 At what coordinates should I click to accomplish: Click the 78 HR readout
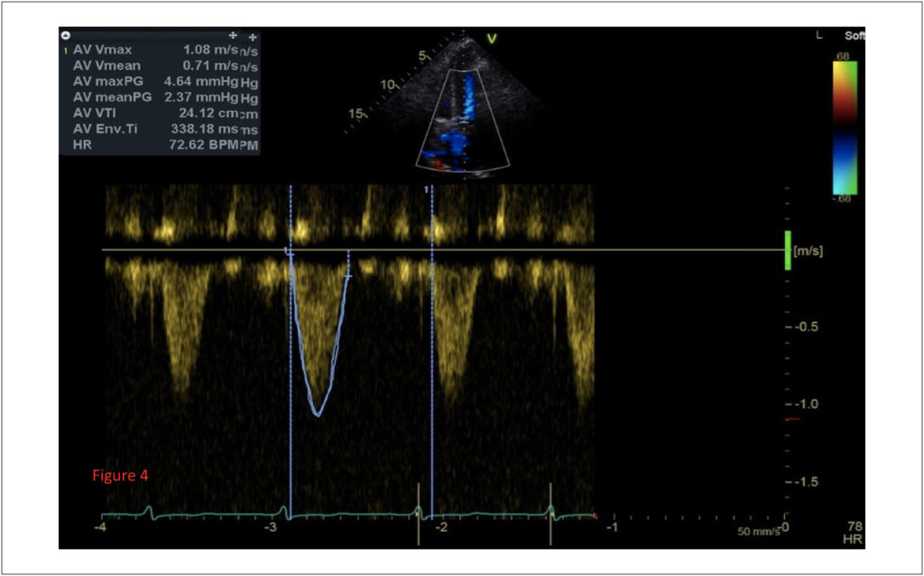(x=855, y=531)
